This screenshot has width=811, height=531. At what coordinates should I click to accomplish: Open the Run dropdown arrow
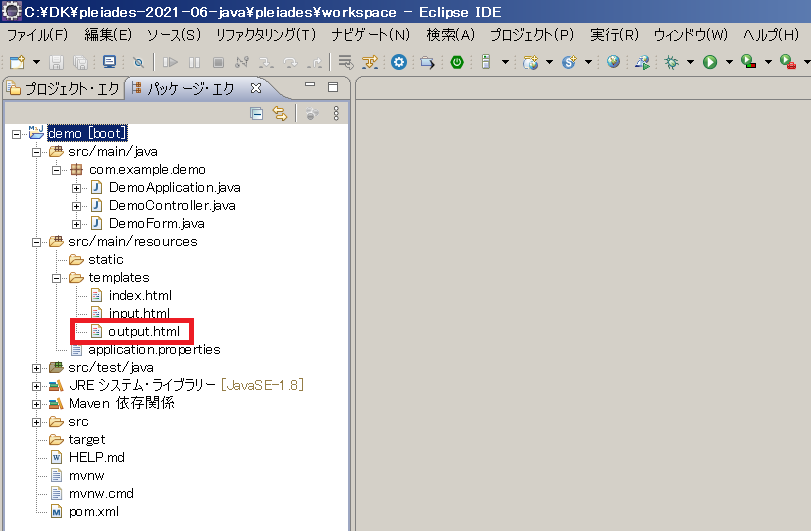(x=729, y=63)
